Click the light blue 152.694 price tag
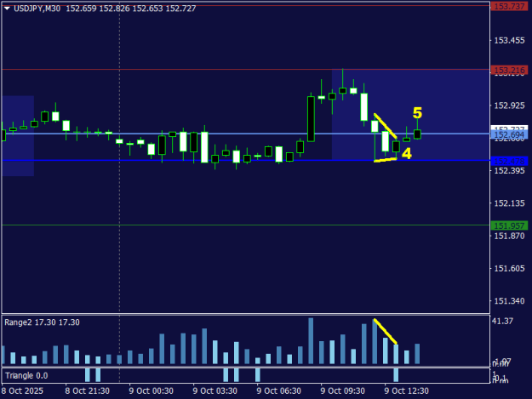The image size is (532, 399). click(x=509, y=135)
